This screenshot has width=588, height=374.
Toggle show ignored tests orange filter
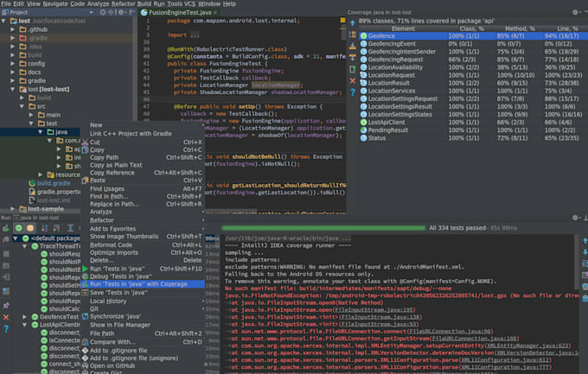coord(30,228)
